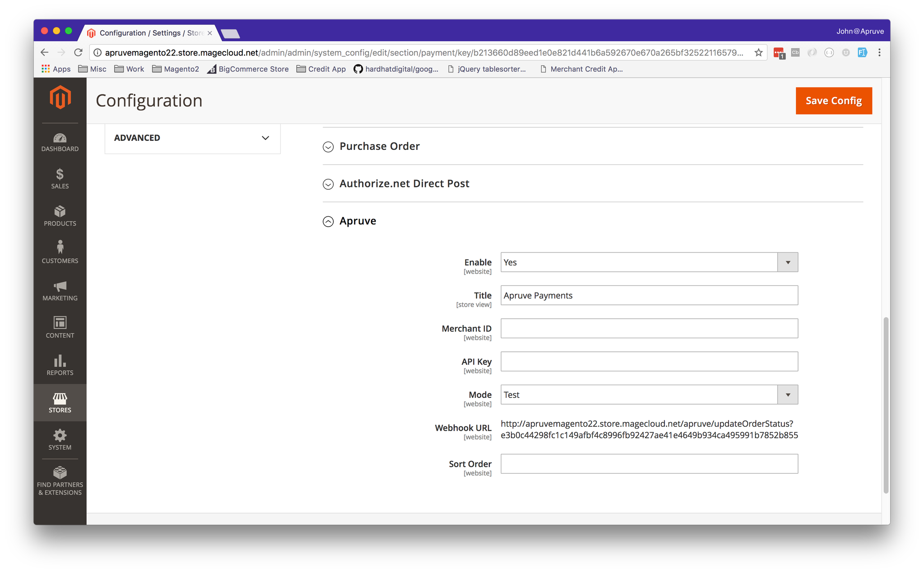
Task: Open the Customers sidebar icon
Action: (60, 248)
